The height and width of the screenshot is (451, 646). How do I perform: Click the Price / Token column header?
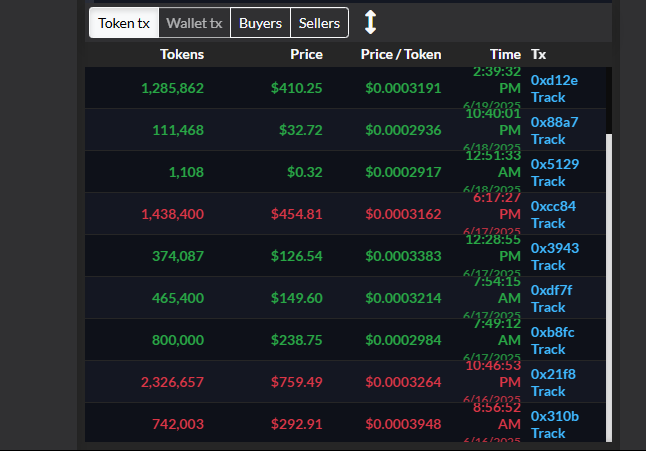400,54
